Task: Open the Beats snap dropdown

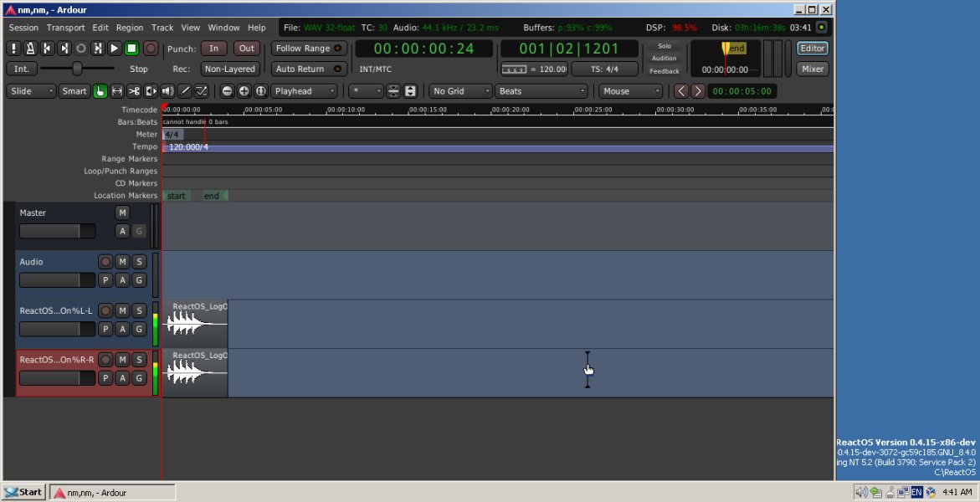Action: click(x=541, y=91)
